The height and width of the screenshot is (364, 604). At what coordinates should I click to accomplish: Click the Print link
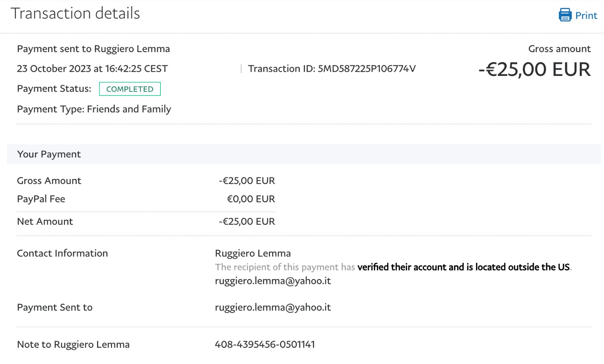pos(586,15)
